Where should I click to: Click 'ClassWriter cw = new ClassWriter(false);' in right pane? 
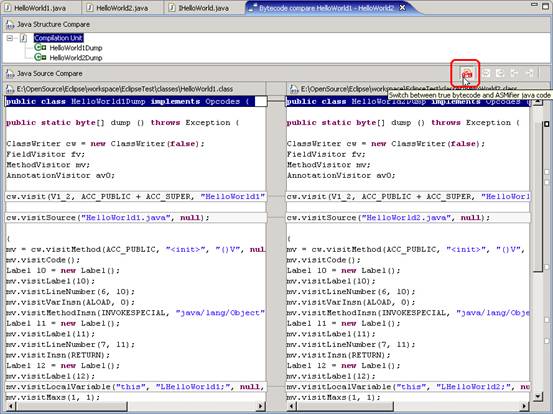click(386, 144)
